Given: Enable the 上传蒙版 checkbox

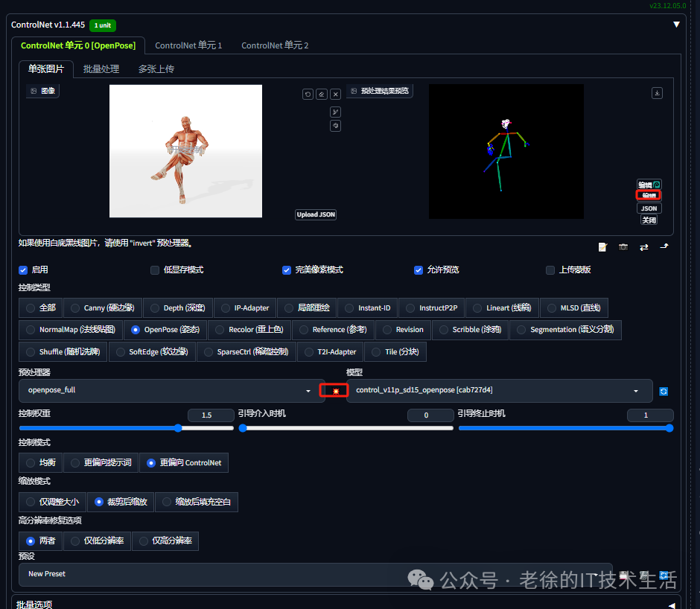Looking at the screenshot, I should click(550, 270).
